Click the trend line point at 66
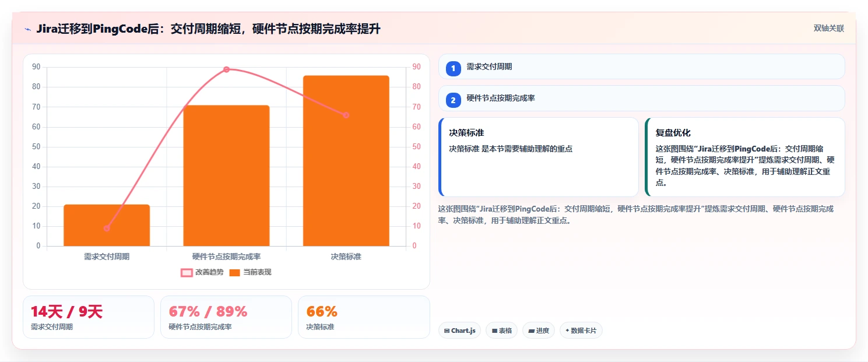Screen dimensions: 868x362 pyautogui.click(x=346, y=115)
